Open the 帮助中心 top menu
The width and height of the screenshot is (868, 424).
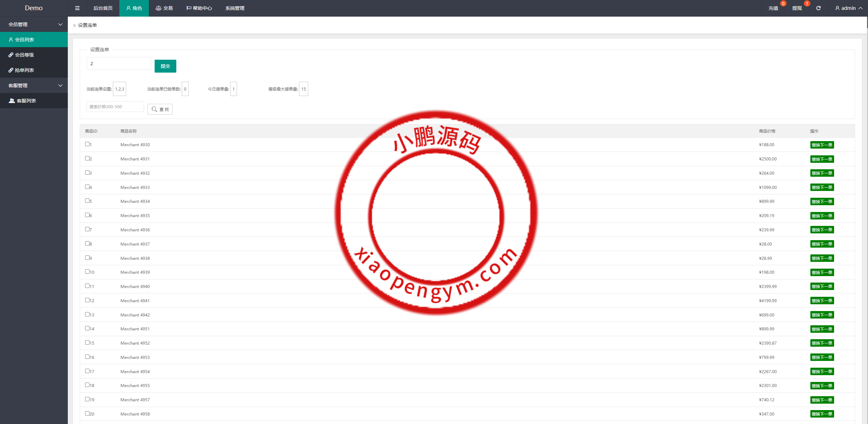point(199,8)
